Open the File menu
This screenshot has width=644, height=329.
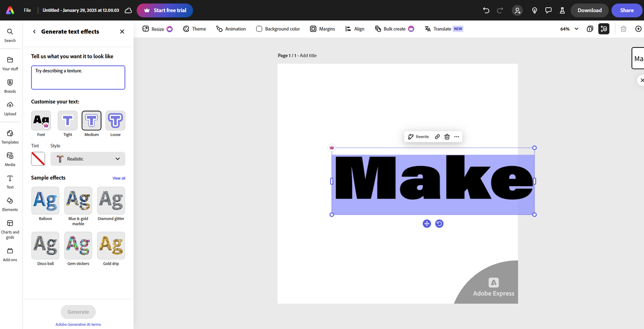(27, 10)
